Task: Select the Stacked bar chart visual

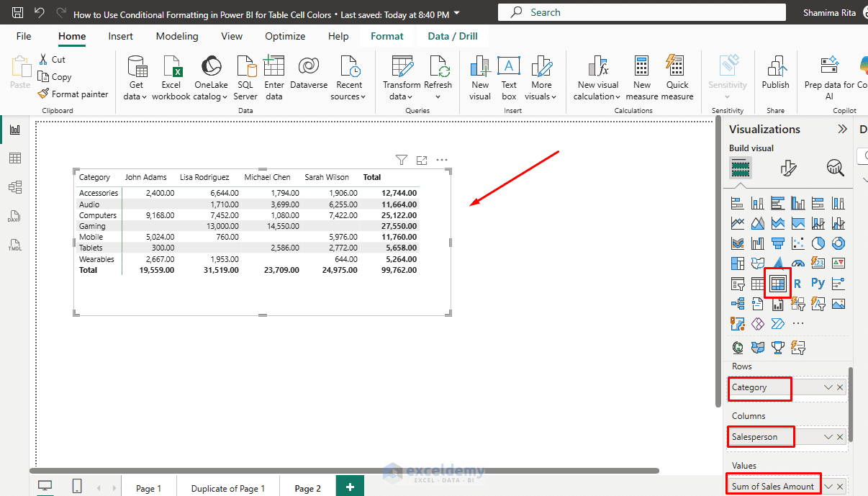Action: tap(738, 204)
